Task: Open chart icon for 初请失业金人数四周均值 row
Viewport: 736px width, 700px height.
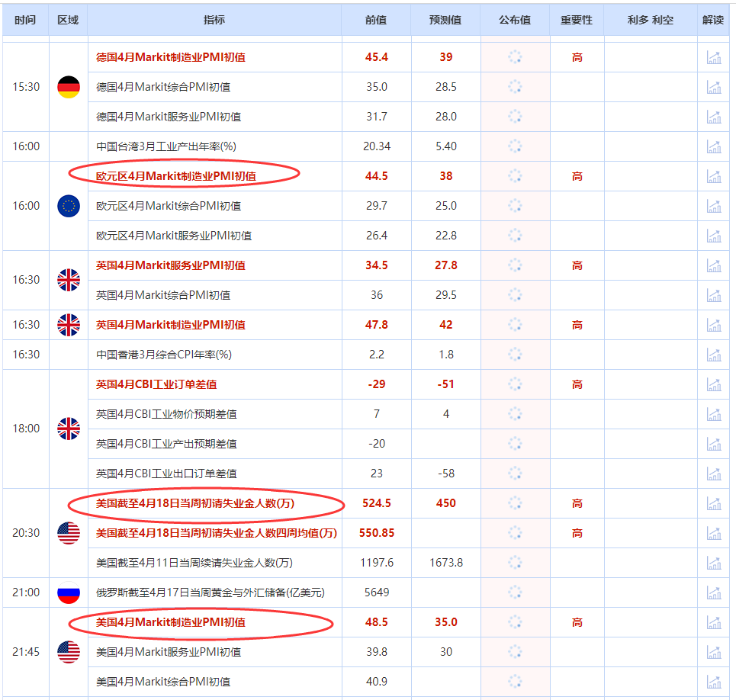Action: click(714, 533)
